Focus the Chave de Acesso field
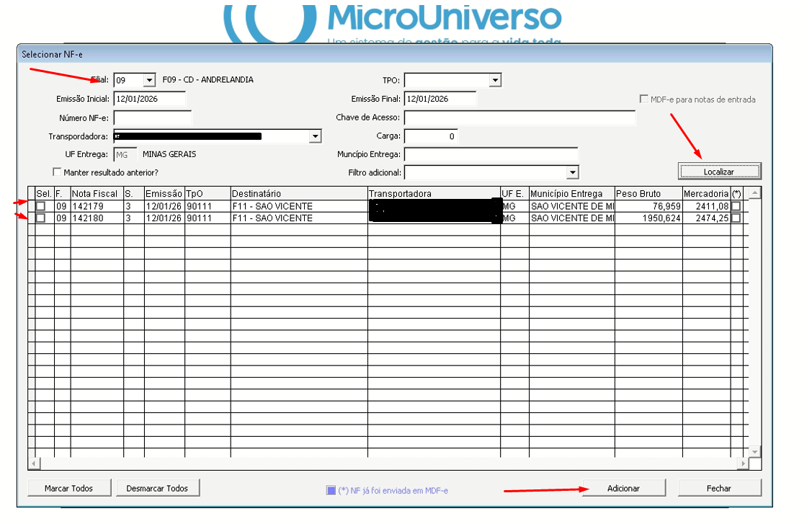812x524 pixels. [519, 117]
